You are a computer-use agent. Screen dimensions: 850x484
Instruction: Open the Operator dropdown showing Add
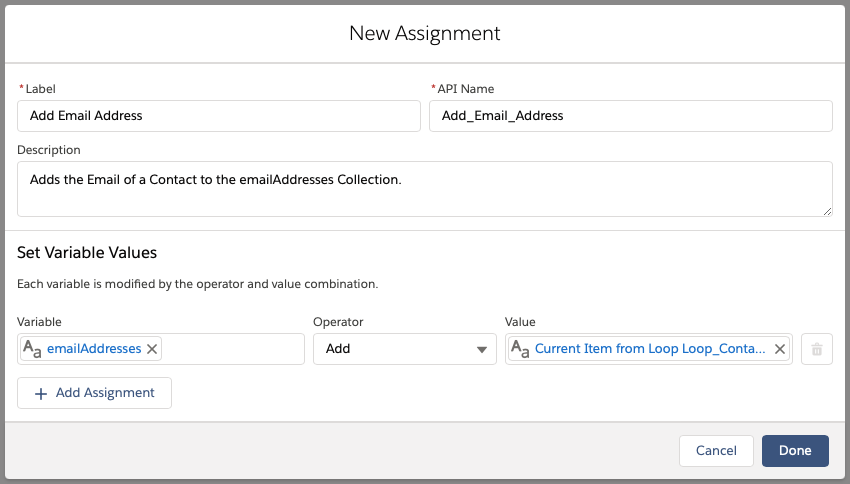404,349
